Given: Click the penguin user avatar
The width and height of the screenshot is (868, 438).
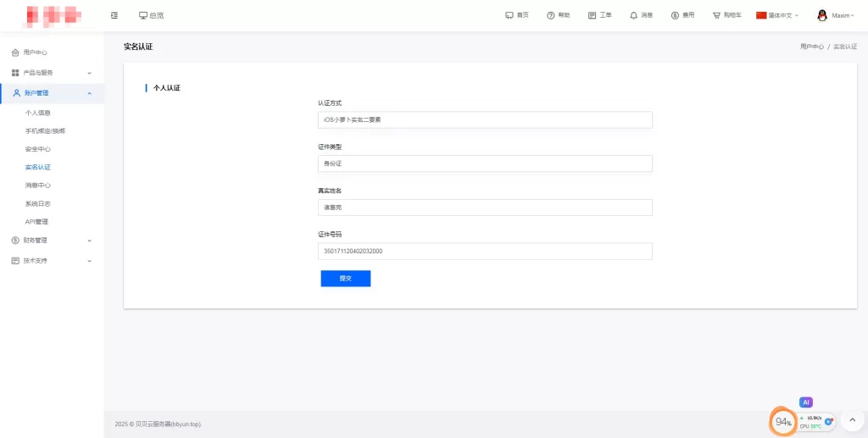Looking at the screenshot, I should pyautogui.click(x=822, y=15).
